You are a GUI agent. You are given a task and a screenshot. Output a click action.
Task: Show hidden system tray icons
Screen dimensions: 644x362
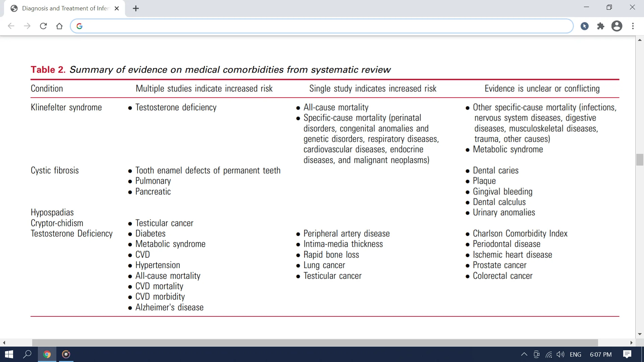(x=524, y=354)
